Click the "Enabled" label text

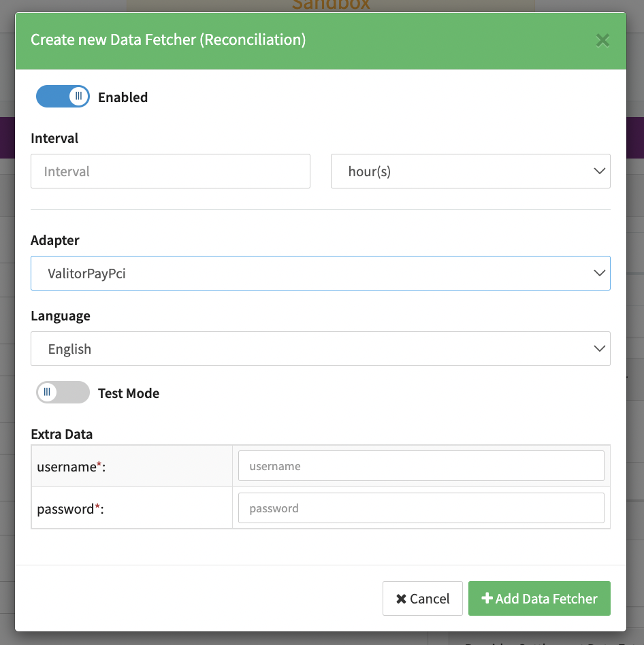[x=123, y=97]
